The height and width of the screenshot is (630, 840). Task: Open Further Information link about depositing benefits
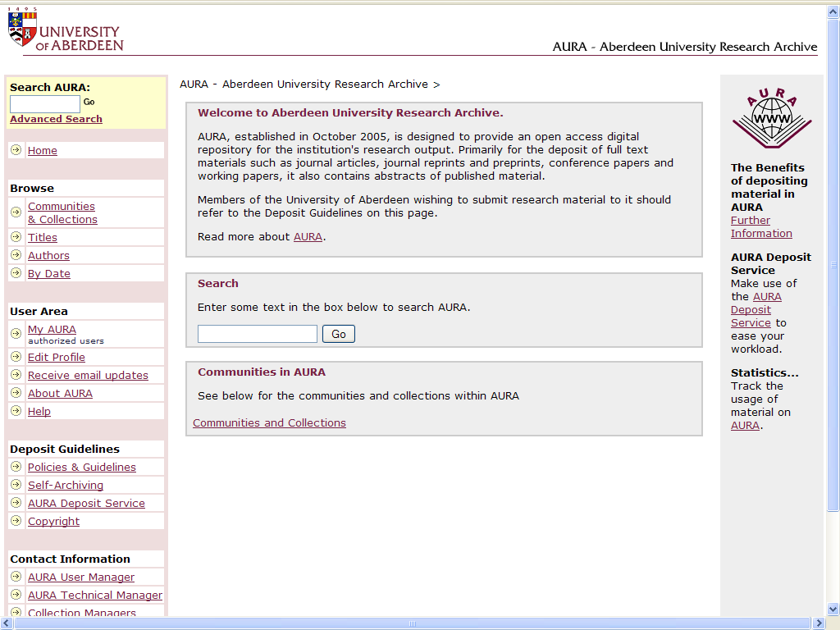click(761, 226)
